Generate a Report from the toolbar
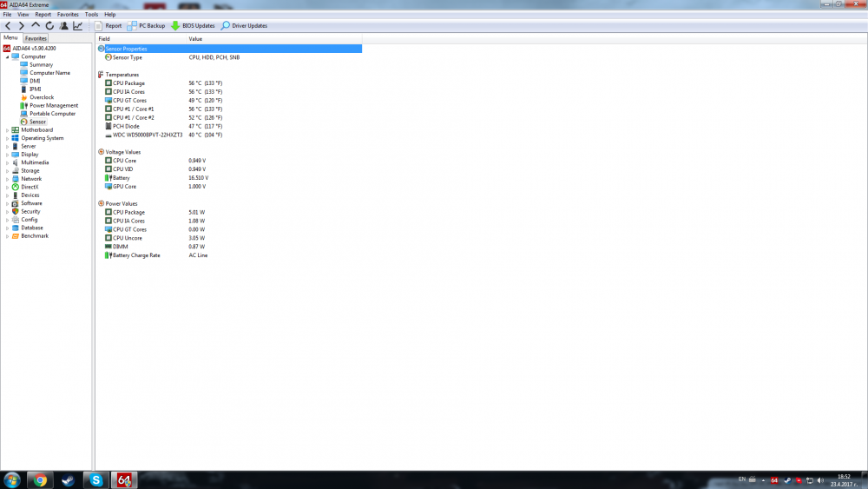The image size is (868, 489). pos(108,25)
